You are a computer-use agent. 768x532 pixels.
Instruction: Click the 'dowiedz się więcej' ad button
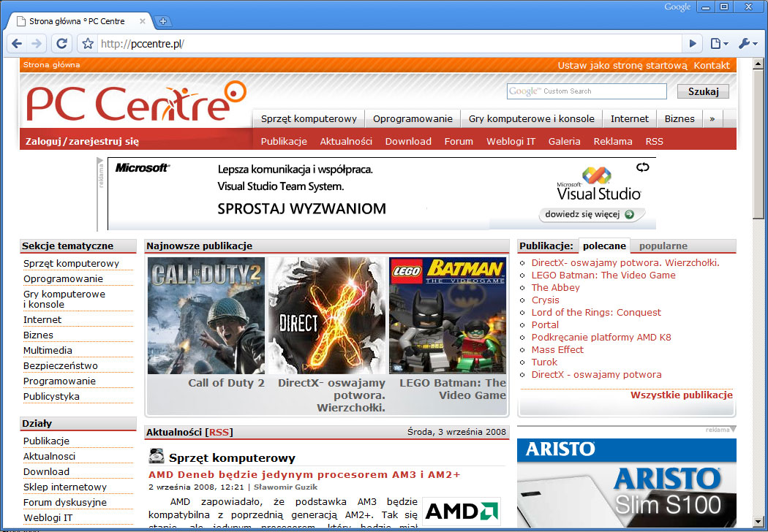592,215
